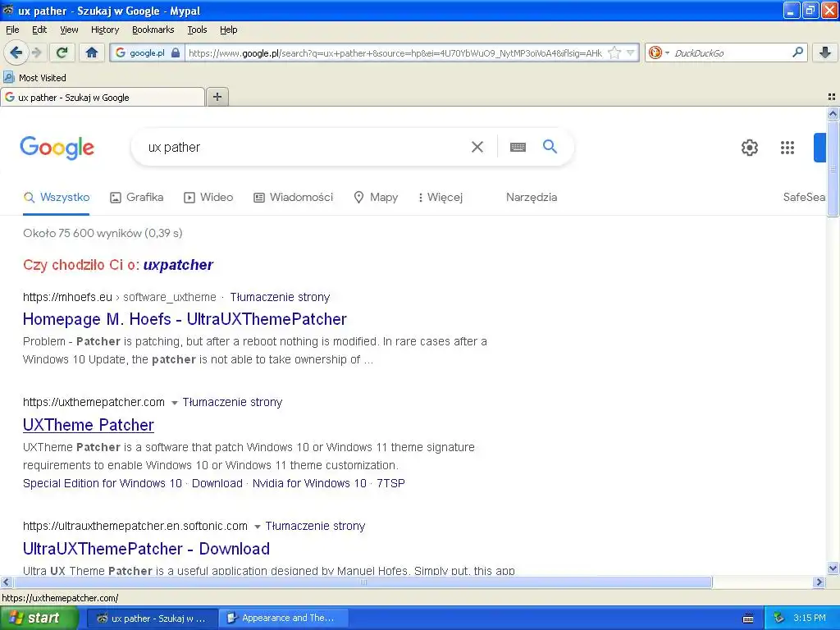This screenshot has width=840, height=630.
Task: Open the History menu
Action: 104,30
